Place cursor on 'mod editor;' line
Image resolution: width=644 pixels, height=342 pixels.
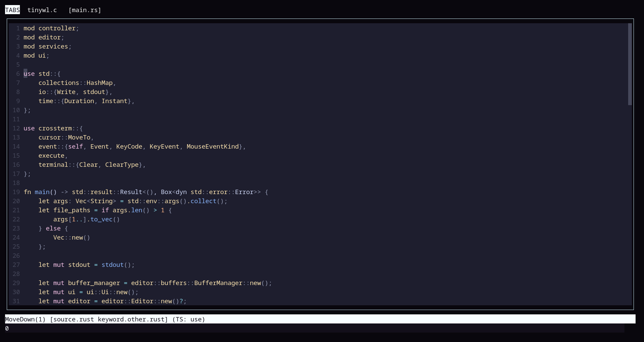click(44, 37)
